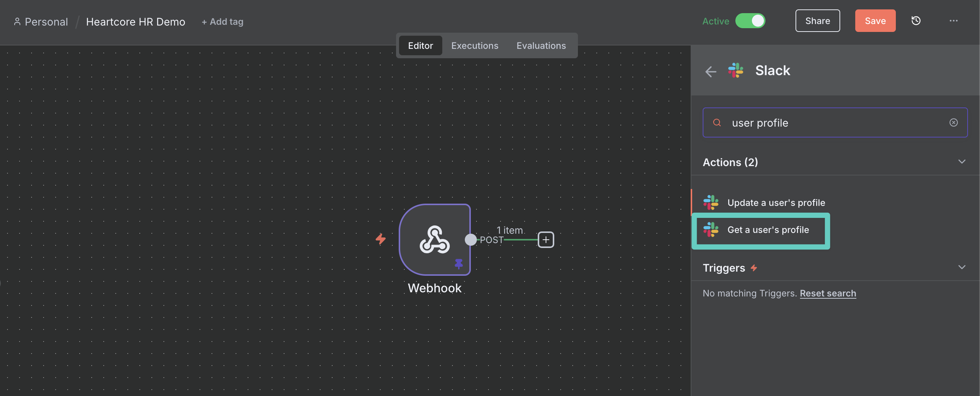
Task: Click the user profile search input field
Action: pos(833,123)
